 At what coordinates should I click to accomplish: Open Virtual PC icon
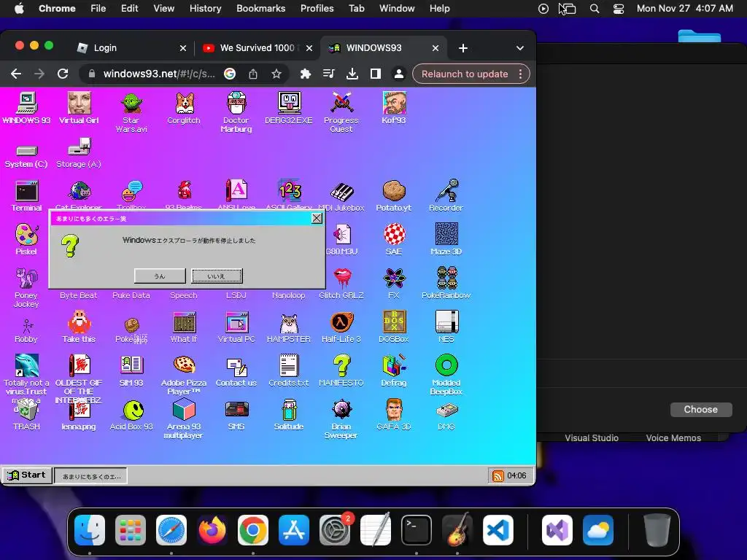coord(236,327)
